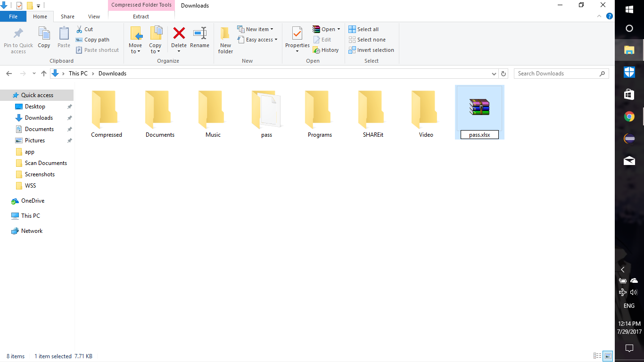The width and height of the screenshot is (644, 362).
Task: Open the Extract tab
Action: point(141,16)
